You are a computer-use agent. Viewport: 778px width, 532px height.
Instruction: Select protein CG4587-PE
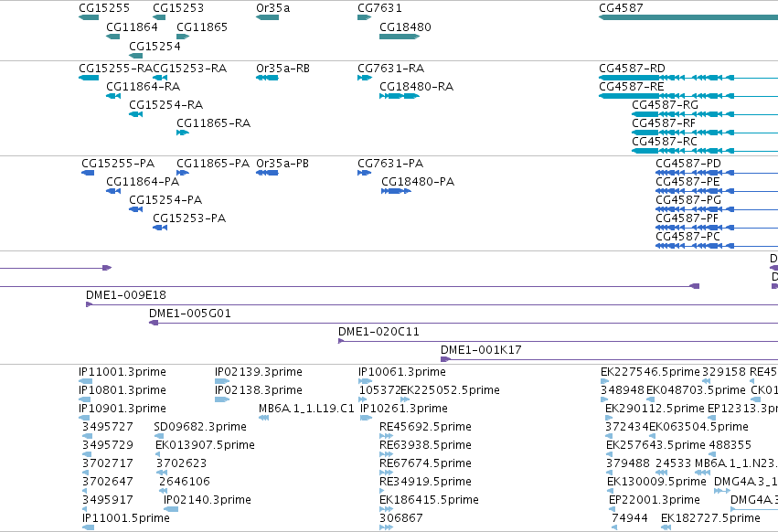pos(717,191)
